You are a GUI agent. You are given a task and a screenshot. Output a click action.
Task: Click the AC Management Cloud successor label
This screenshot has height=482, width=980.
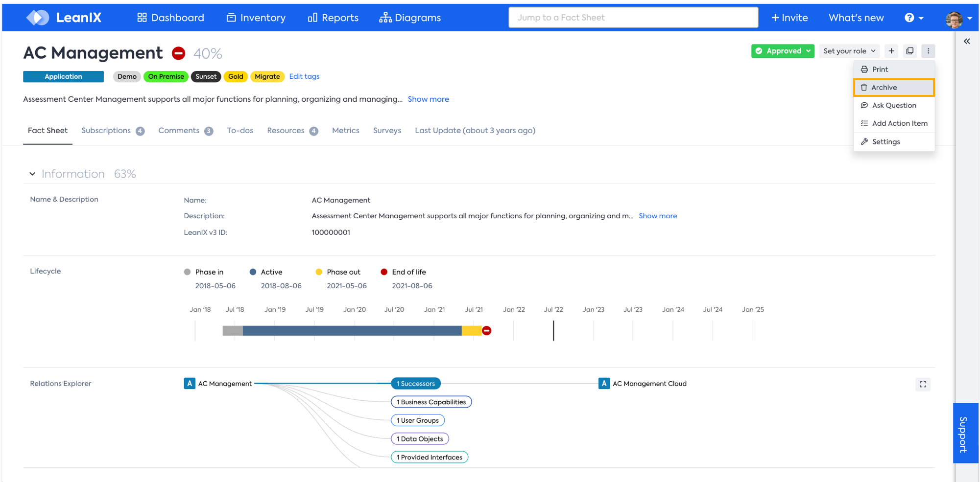pyautogui.click(x=649, y=384)
